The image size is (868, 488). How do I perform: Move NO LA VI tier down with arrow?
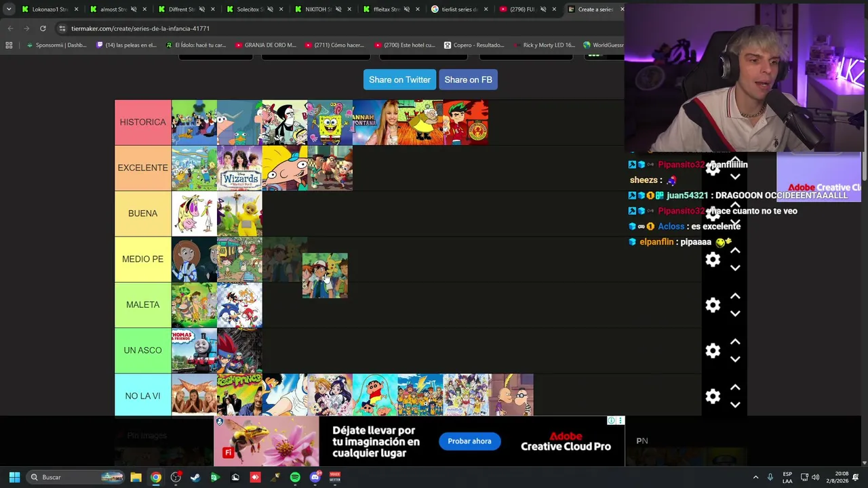[735, 404]
